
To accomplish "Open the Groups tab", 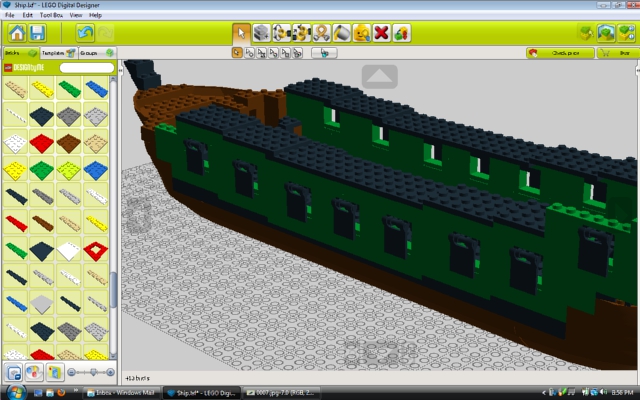I will click(x=97, y=53).
